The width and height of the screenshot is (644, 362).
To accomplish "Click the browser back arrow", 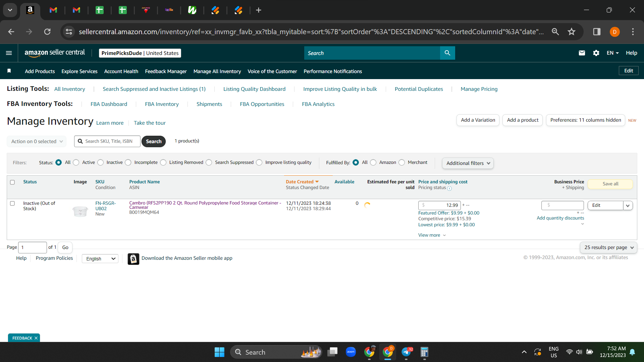I will click(11, 32).
